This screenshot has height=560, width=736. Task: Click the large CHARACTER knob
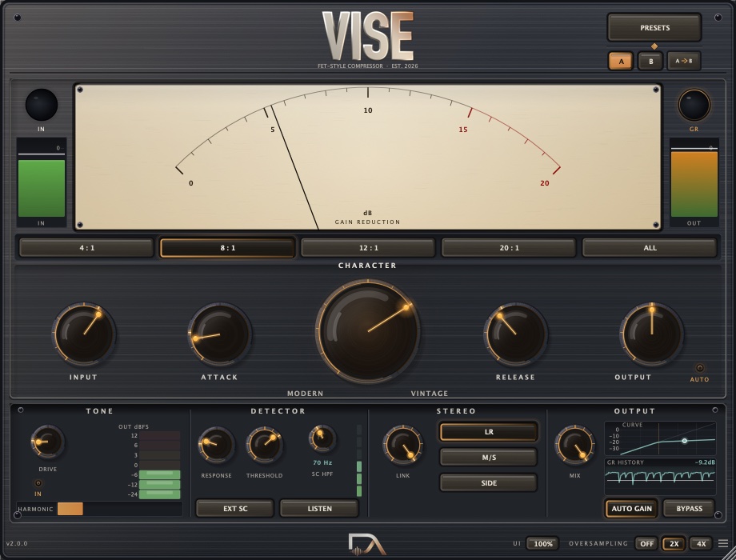pos(368,331)
